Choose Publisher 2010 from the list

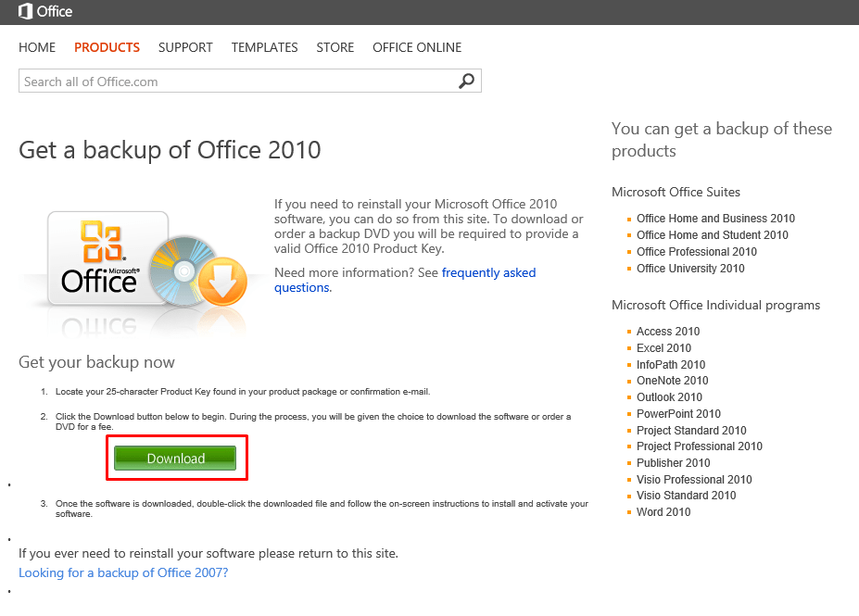coord(673,462)
